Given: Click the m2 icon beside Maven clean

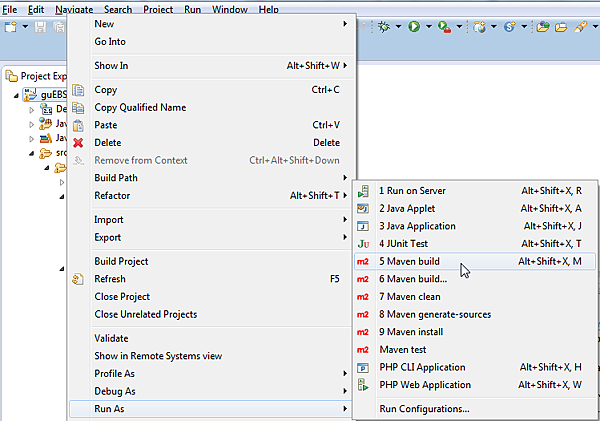Looking at the screenshot, I should tap(363, 297).
